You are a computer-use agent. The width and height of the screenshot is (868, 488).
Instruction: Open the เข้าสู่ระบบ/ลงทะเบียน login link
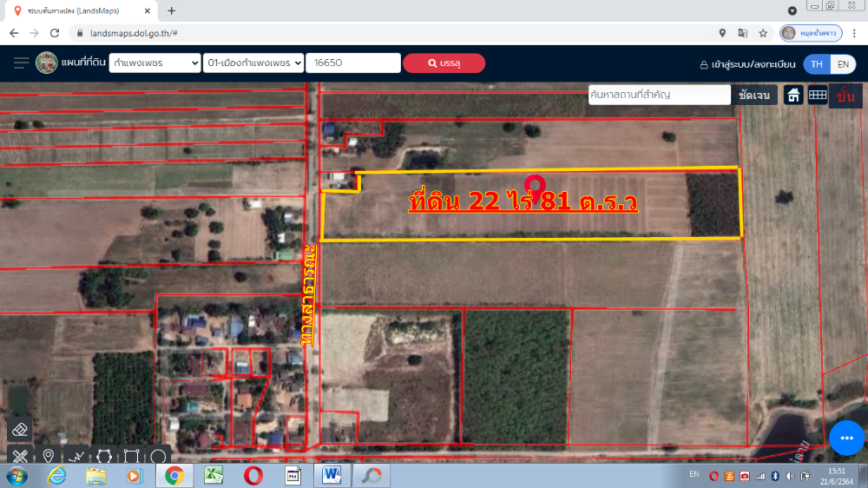pos(747,64)
